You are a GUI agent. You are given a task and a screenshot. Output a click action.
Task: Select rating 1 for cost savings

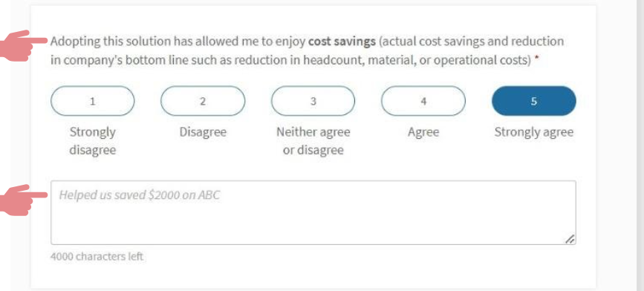tap(92, 101)
